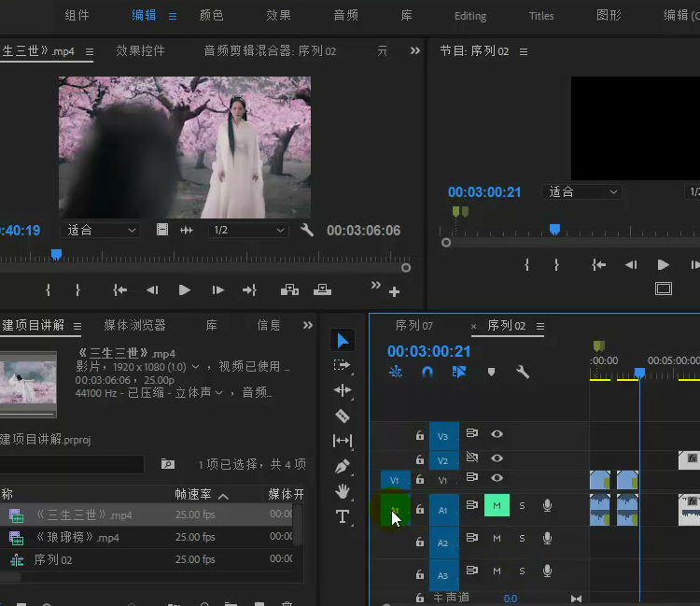
Task: Step forward one frame in source monitor
Action: tap(217, 290)
